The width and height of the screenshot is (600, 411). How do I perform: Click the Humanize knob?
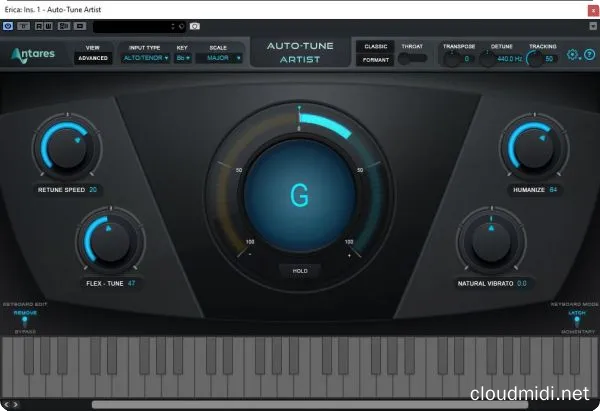[535, 147]
